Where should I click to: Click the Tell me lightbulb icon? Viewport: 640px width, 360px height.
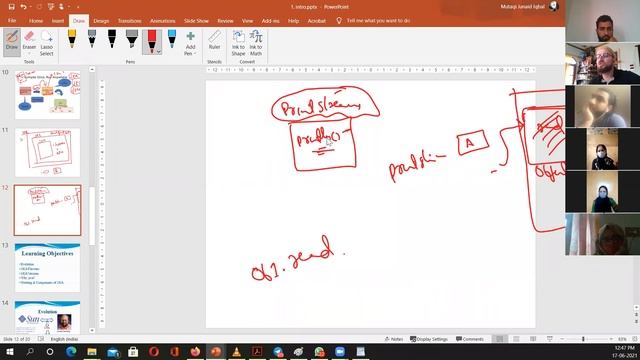point(339,20)
